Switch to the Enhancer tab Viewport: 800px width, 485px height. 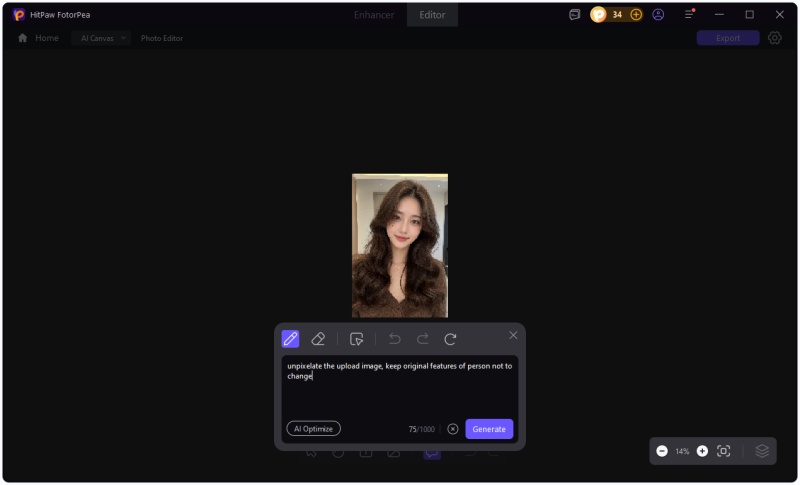[374, 15]
